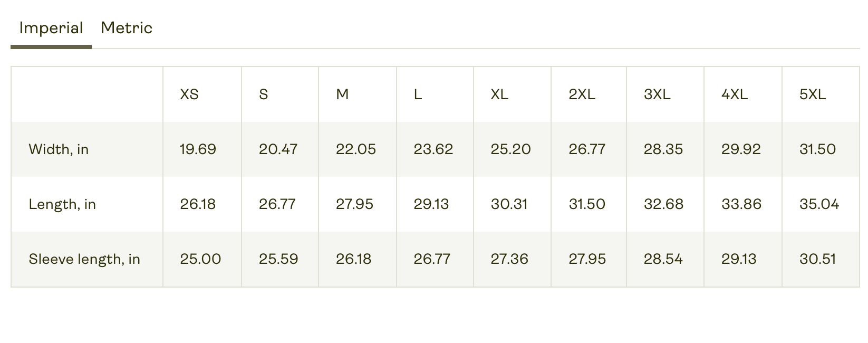Click the XS width value 19.69
Image resolution: width=868 pixels, height=343 pixels.
198,149
